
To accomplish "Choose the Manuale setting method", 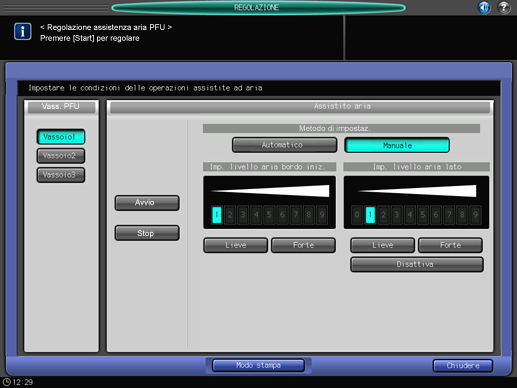I will click(397, 145).
